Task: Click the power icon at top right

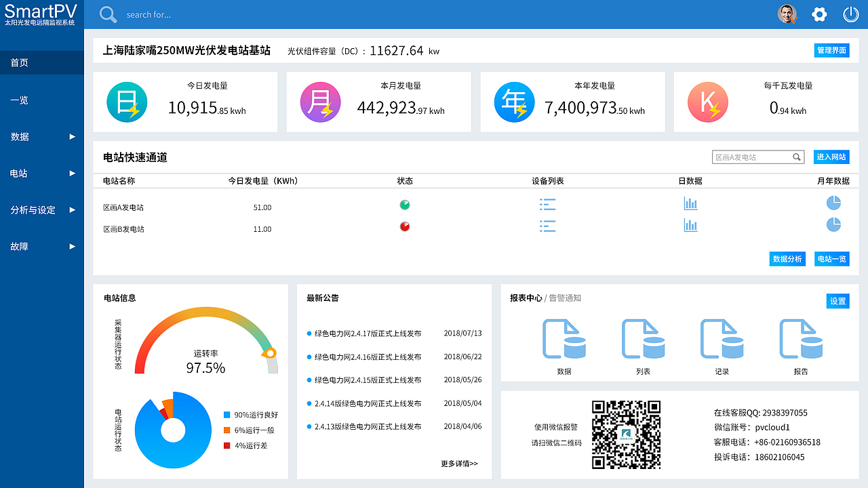Action: 851,14
